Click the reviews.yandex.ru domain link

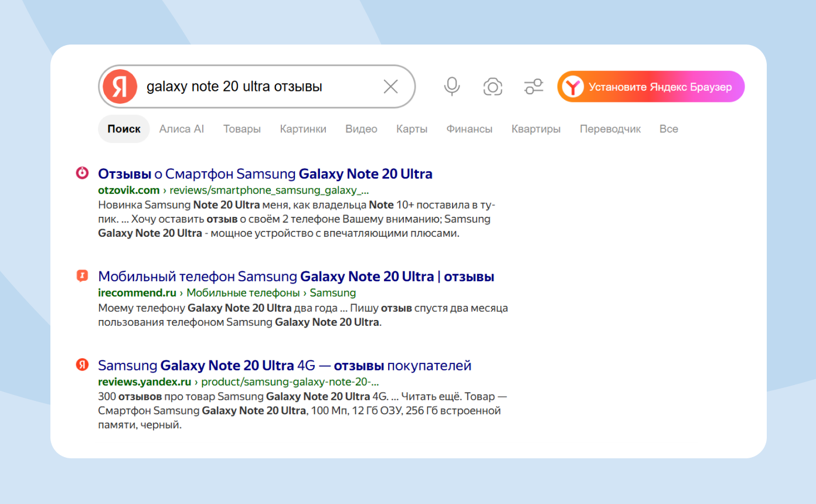[x=145, y=382]
